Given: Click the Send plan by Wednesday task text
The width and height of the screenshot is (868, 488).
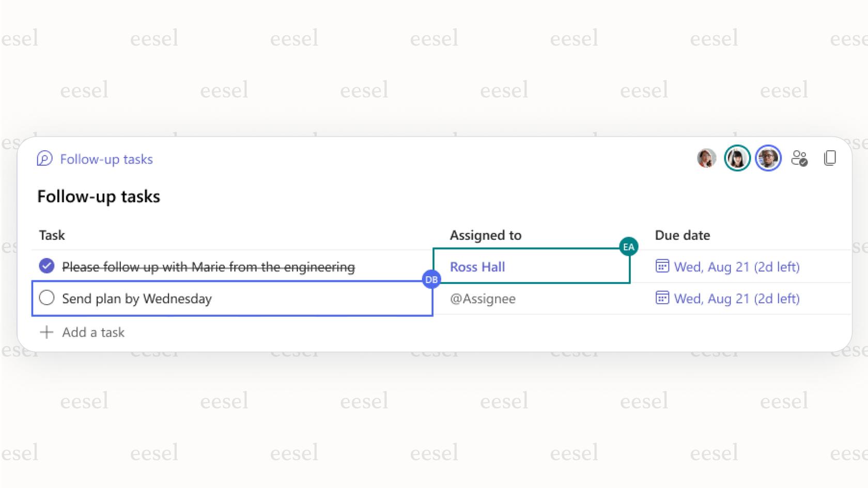Looking at the screenshot, I should 137,298.
